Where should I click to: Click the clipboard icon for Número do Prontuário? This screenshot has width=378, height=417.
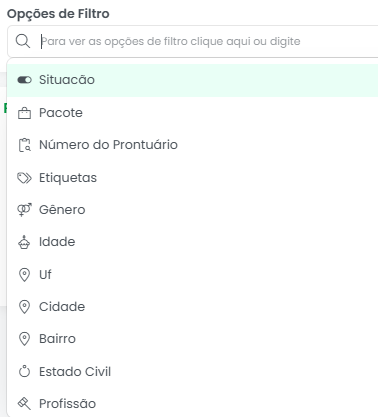click(x=24, y=145)
